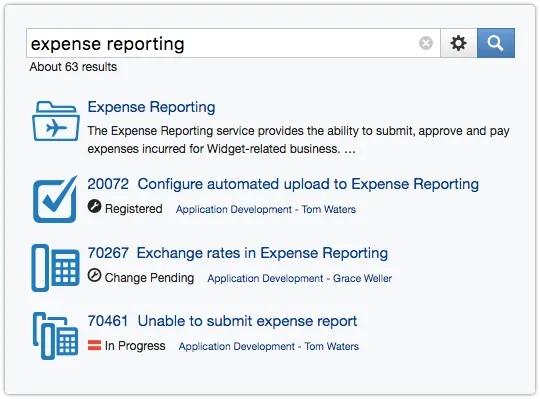
Task: Click the phone and calculator icon for 70267
Action: 55,268
